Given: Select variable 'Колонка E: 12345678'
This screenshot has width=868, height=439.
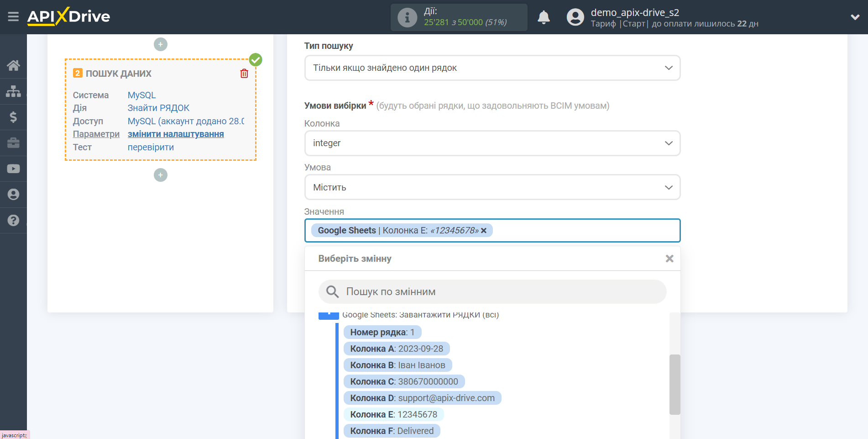Looking at the screenshot, I should (394, 414).
